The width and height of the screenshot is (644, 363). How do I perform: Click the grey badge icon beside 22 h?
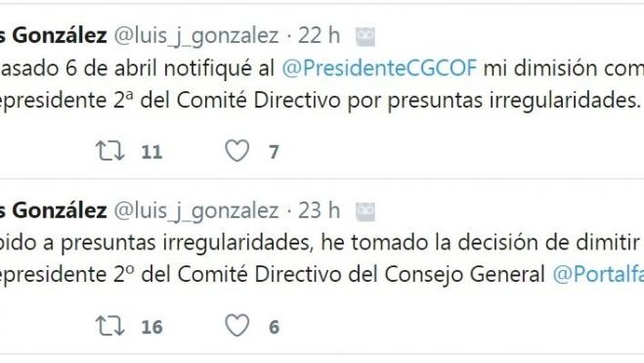point(365,36)
